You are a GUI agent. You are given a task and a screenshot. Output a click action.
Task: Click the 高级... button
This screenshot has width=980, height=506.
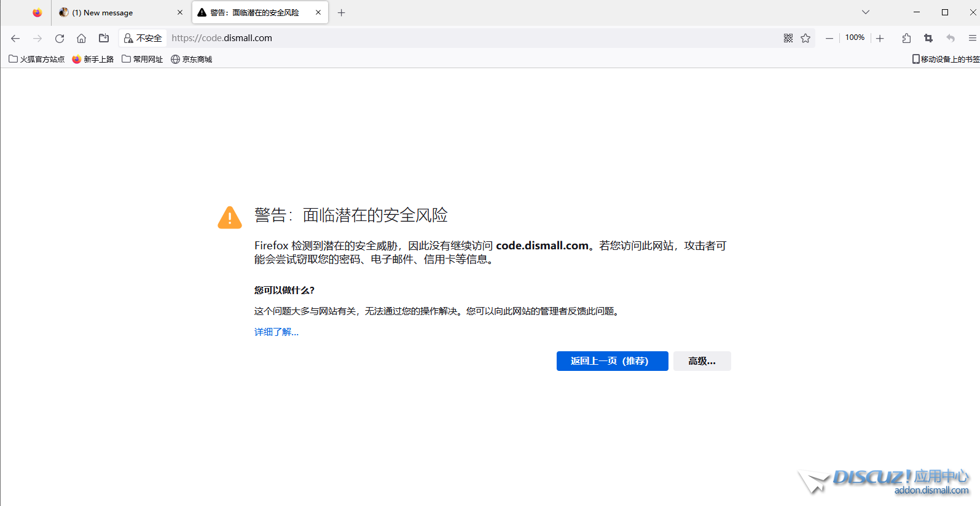click(x=702, y=361)
